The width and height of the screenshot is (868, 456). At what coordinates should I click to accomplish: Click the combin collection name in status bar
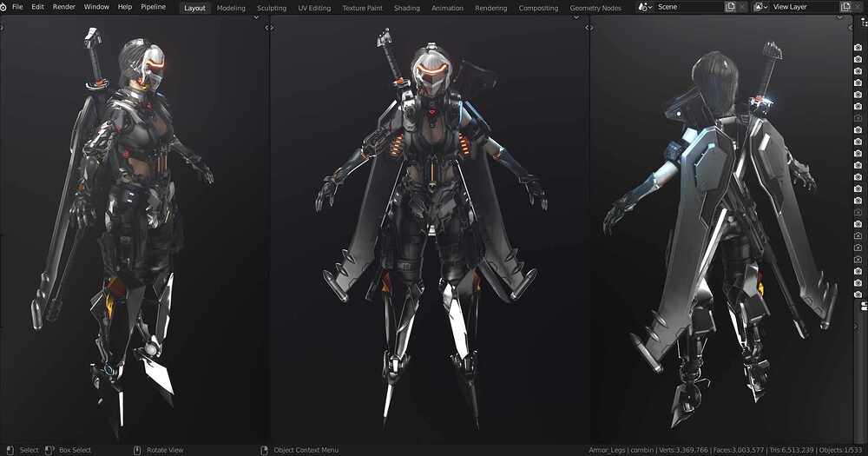click(642, 450)
